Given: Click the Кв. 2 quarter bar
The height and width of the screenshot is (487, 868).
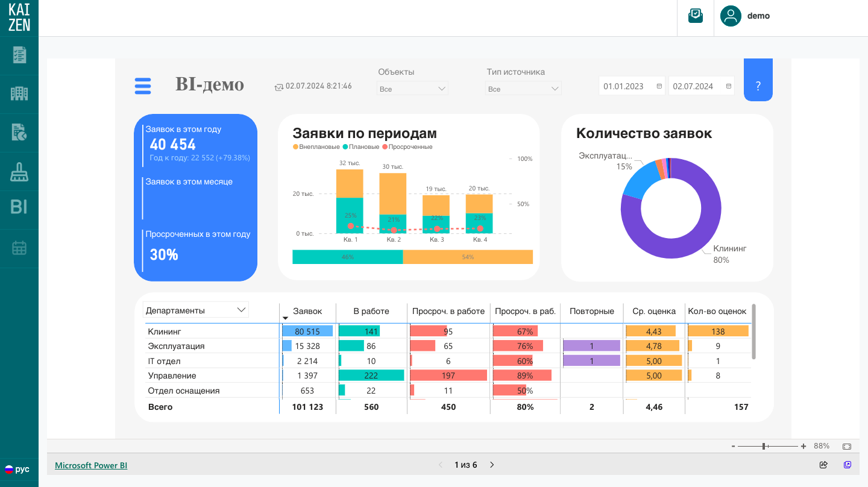Looking at the screenshot, I should (x=393, y=203).
